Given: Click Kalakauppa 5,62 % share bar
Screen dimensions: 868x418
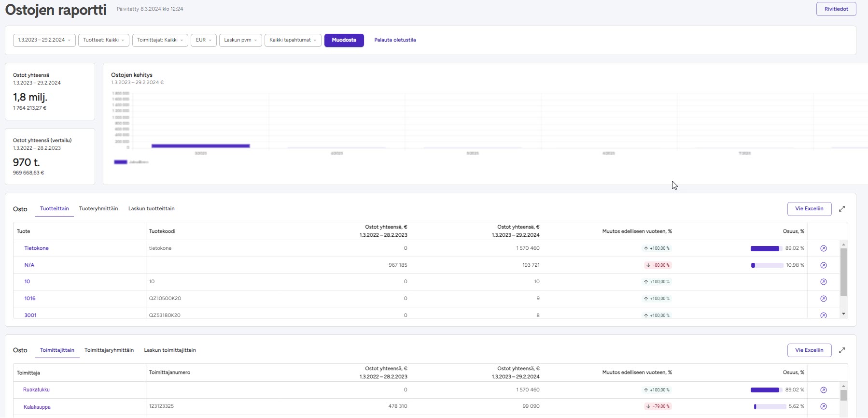Looking at the screenshot, I should click(770, 407).
